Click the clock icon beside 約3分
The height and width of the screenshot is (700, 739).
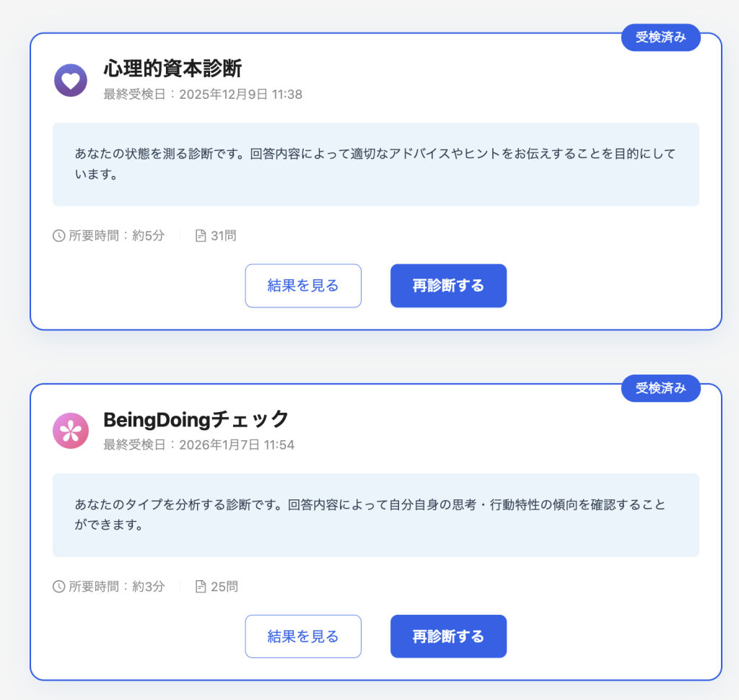click(59, 587)
